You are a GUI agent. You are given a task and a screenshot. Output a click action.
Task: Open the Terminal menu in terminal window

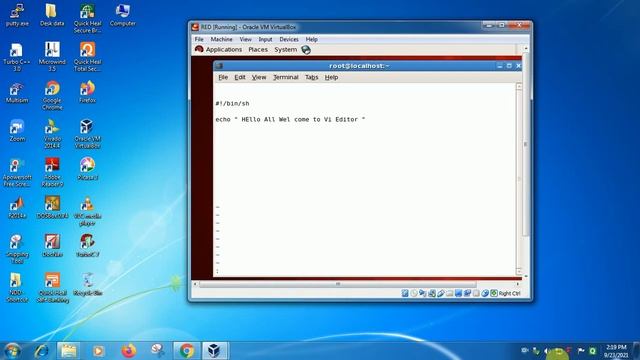tap(286, 77)
